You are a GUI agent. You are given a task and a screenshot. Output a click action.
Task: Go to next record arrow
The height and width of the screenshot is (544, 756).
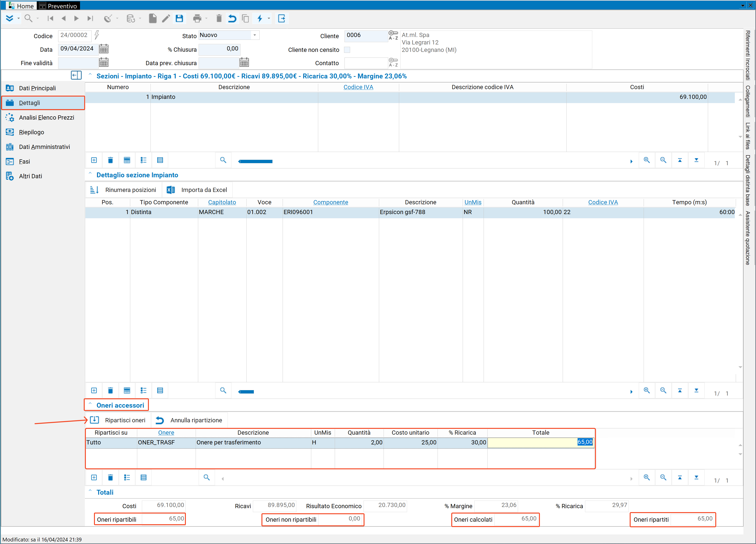tap(77, 18)
